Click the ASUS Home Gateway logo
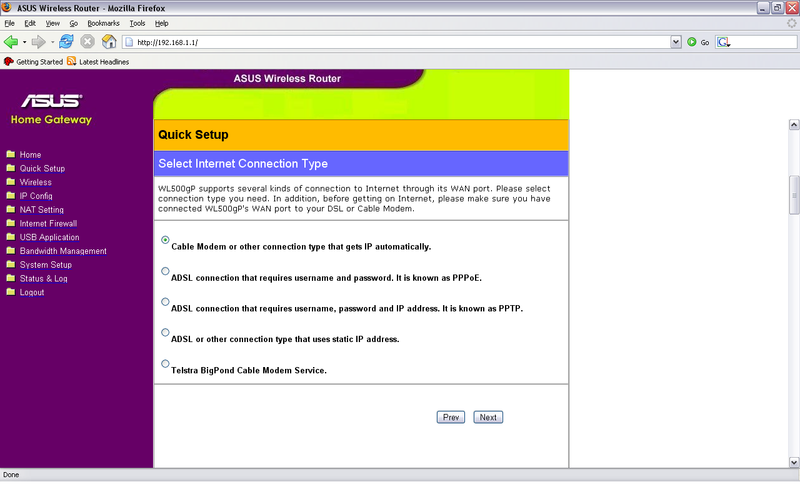This screenshot has width=800, height=484. coord(51,109)
